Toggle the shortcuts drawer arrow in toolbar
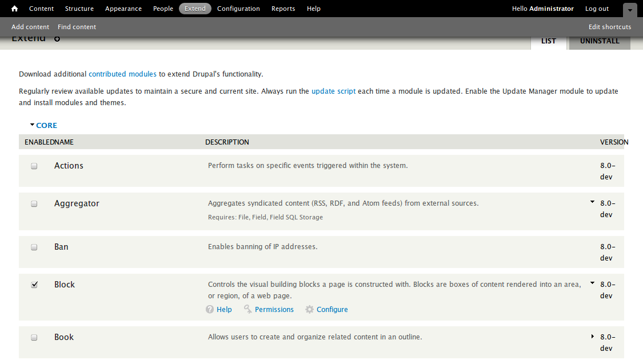The height and width of the screenshot is (364, 643). (630, 10)
